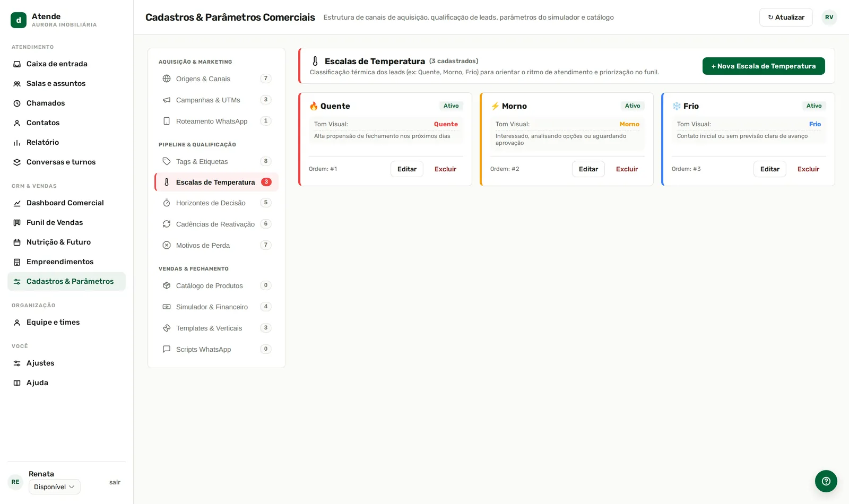Click the Dashboard Comercial chart icon
The width and height of the screenshot is (849, 504).
(x=17, y=203)
